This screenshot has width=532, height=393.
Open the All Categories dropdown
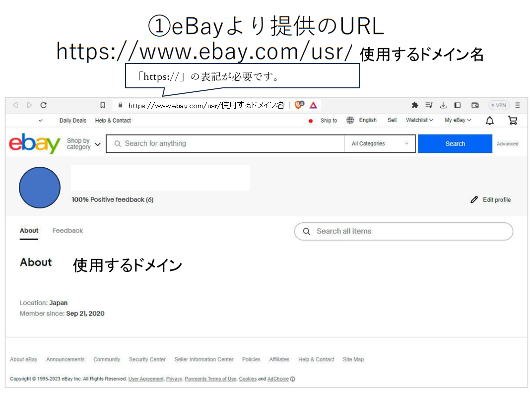click(x=380, y=143)
